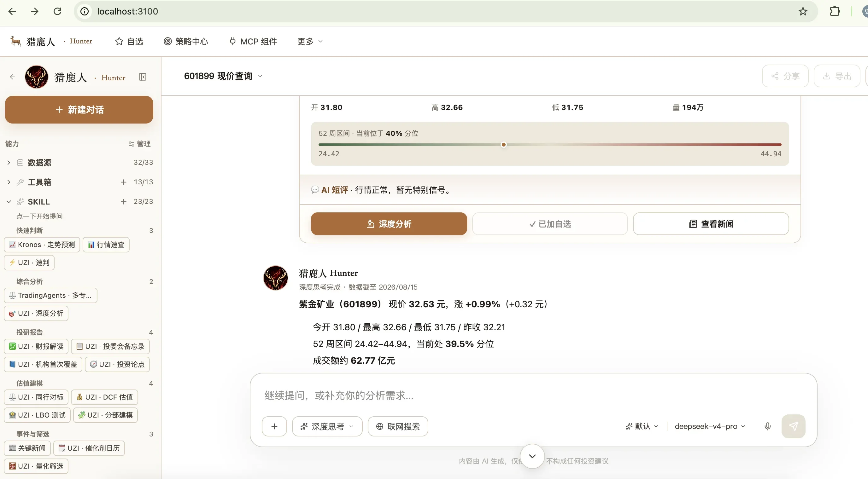
Task: Open the 默认 preset dropdown
Action: click(642, 426)
